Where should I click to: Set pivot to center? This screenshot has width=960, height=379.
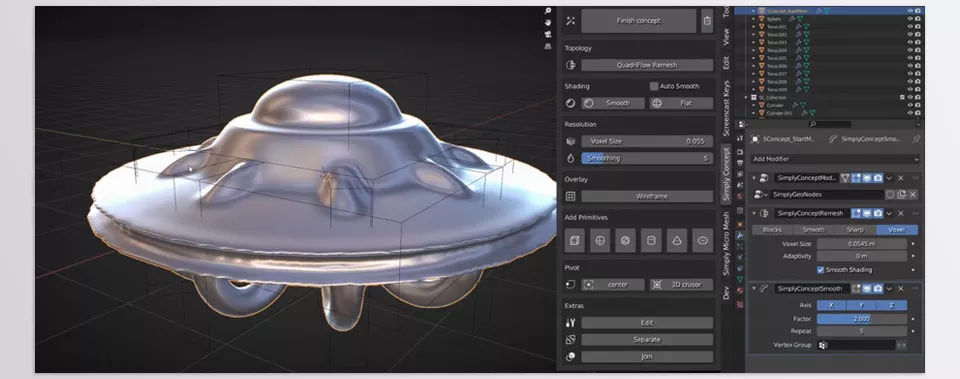click(613, 285)
